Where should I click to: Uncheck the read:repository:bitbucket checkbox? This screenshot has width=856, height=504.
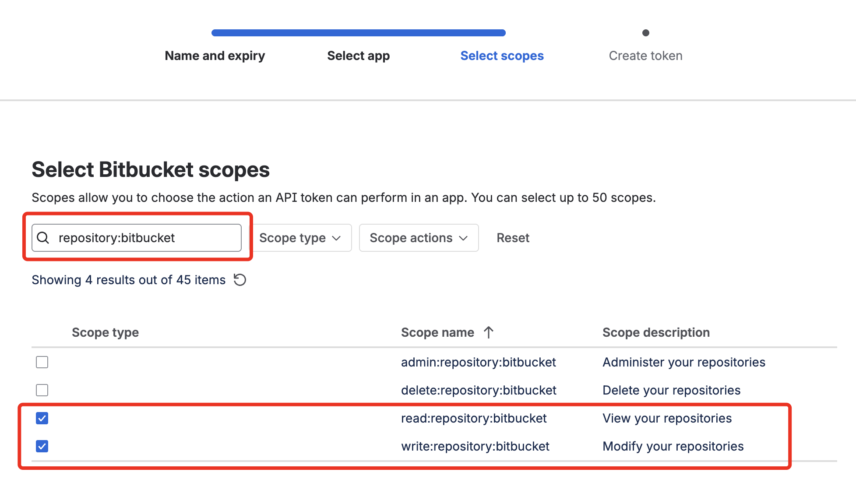pyautogui.click(x=42, y=418)
